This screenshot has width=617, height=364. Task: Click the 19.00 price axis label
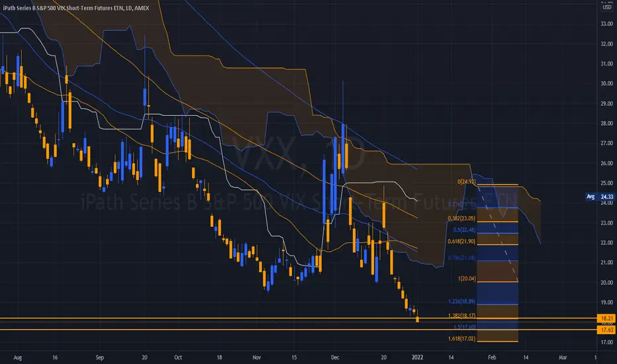(607, 302)
